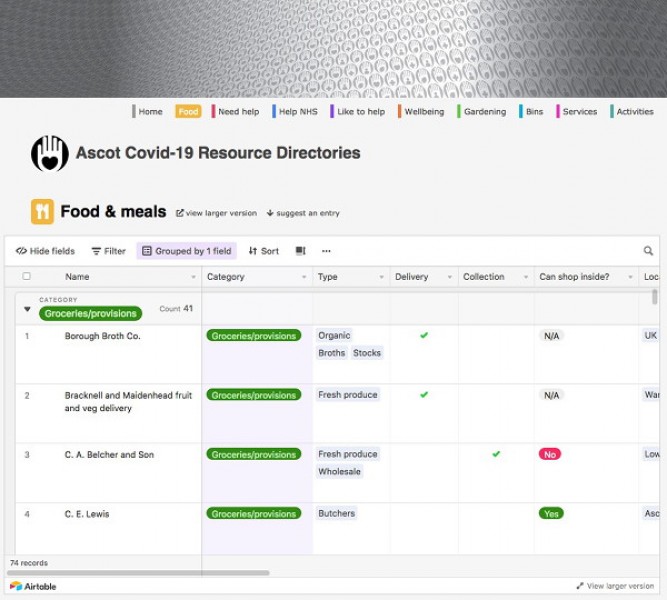This screenshot has width=667, height=600.
Task: Click View larger version at bottom right
Action: pos(615,586)
